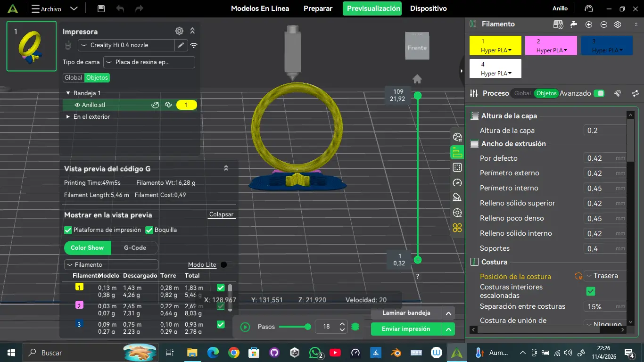Switch to Modelos En Línea tab

[x=260, y=8]
